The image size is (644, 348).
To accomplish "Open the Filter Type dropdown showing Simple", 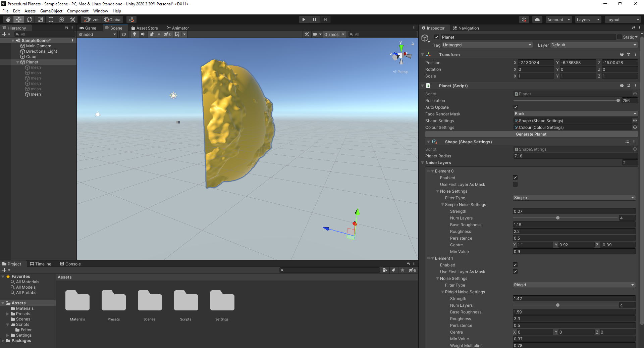I will coord(574,198).
